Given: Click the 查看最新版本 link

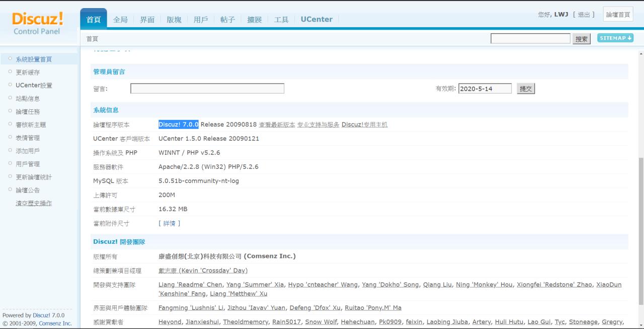Looking at the screenshot, I should coord(277,124).
